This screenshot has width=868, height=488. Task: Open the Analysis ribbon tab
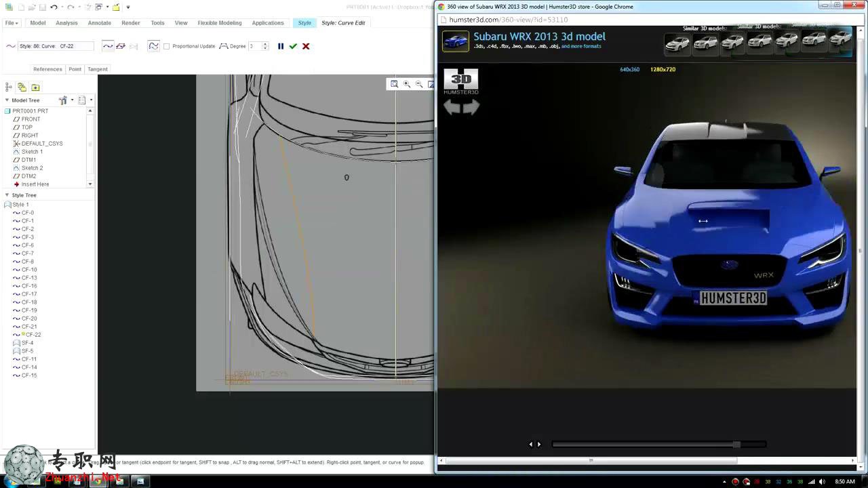(x=66, y=23)
